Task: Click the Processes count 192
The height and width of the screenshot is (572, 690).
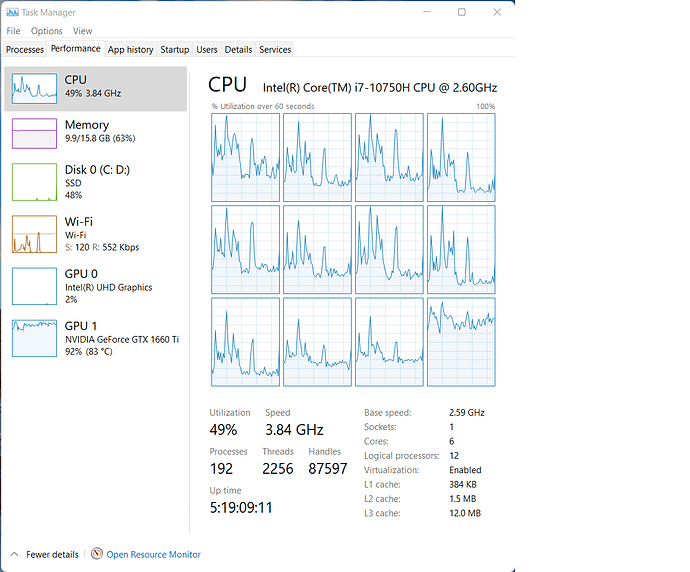Action: 221,469
